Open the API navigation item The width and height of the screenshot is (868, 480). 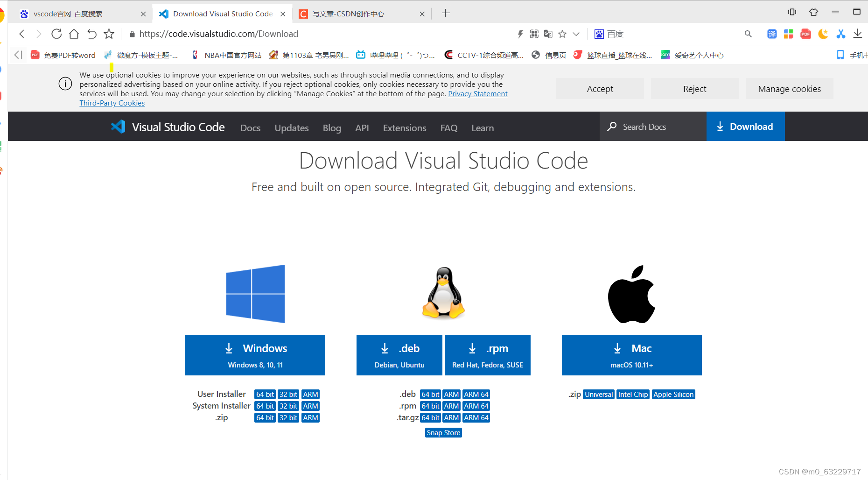(362, 128)
